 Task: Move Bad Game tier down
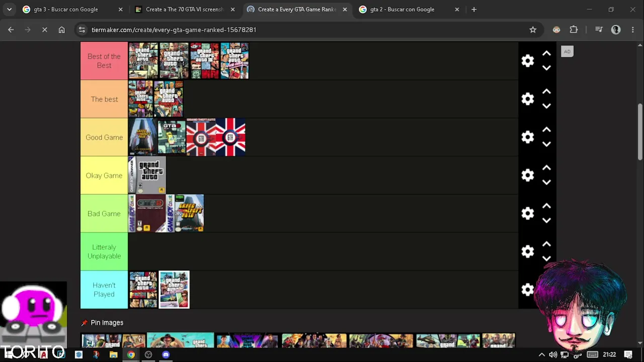pos(546,221)
